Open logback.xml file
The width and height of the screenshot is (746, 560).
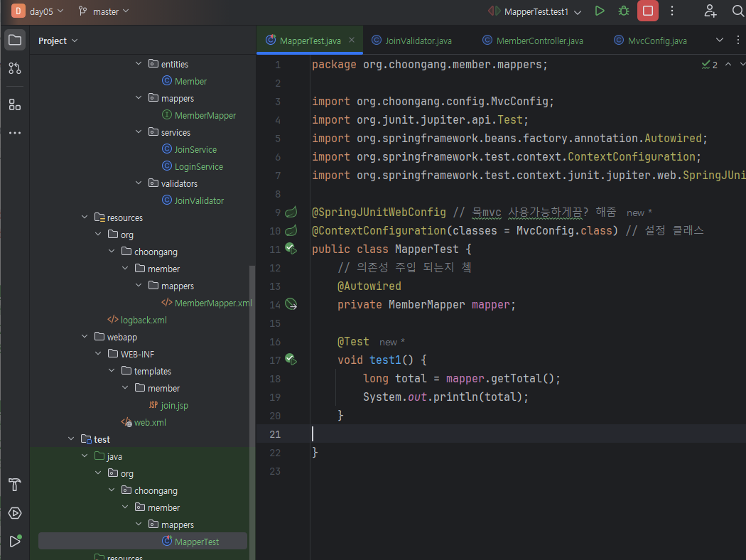(x=137, y=321)
